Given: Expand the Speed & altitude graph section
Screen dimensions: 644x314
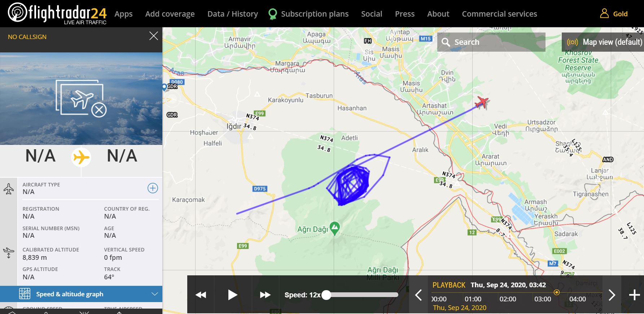Looking at the screenshot, I should pos(81,294).
